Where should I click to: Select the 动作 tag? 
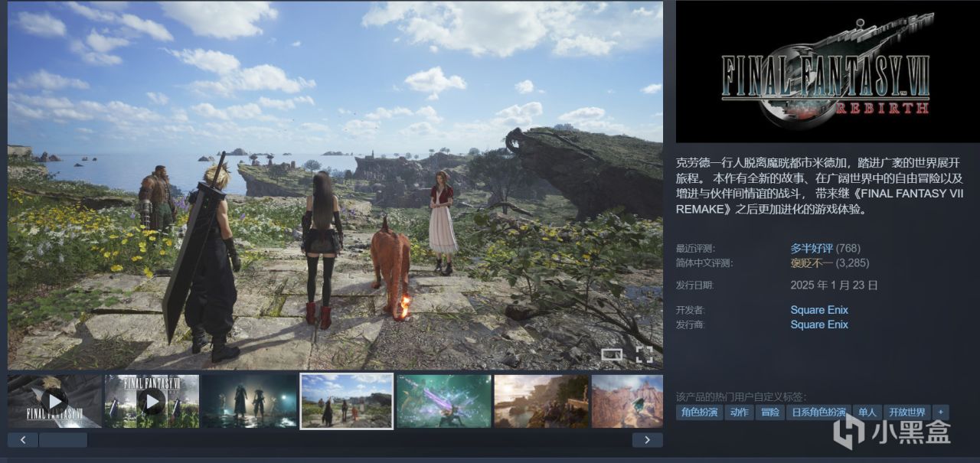[x=739, y=412]
